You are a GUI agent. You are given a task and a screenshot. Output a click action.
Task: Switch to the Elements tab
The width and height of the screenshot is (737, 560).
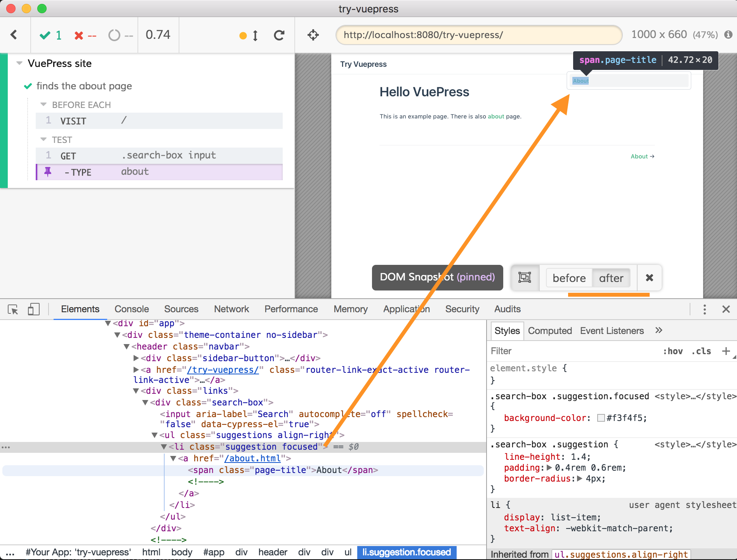tap(80, 309)
